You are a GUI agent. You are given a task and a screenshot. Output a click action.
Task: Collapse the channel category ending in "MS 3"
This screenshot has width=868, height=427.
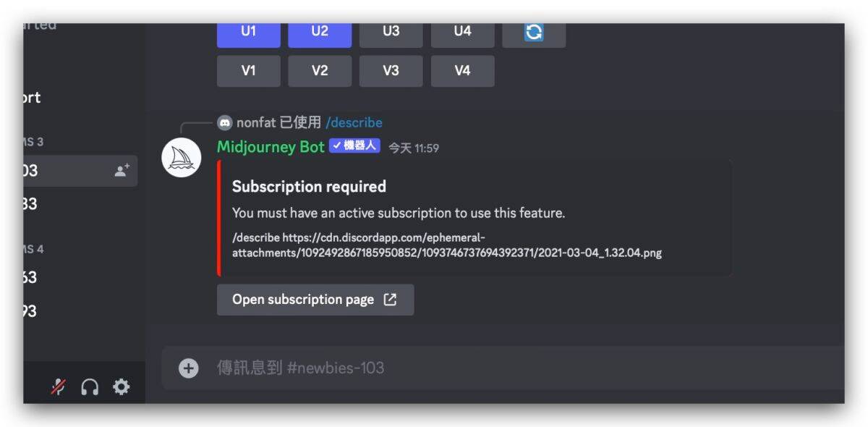point(33,142)
